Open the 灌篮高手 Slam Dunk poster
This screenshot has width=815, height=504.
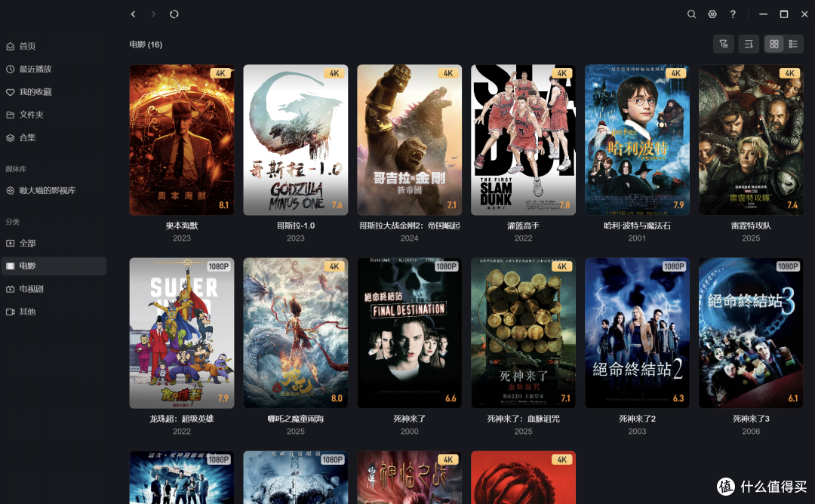[524, 140]
